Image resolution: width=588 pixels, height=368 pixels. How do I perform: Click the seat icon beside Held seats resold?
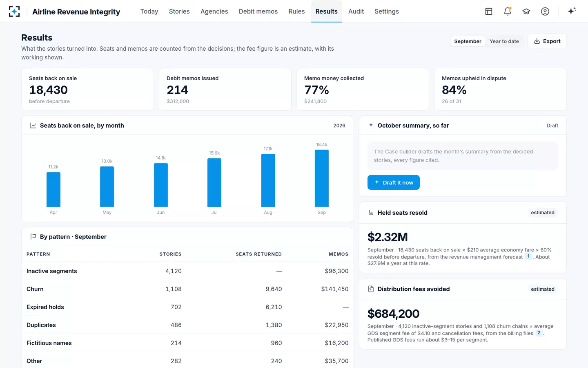point(371,213)
